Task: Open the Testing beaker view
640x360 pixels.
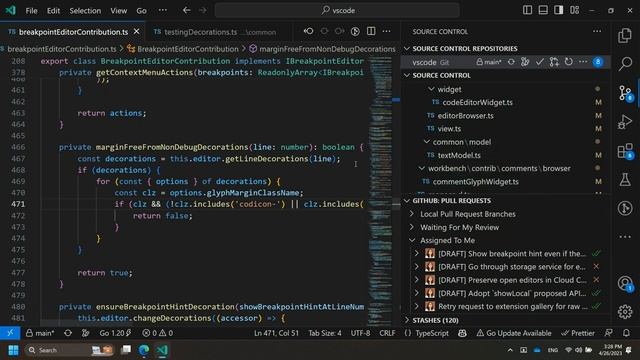Action: pos(625,180)
